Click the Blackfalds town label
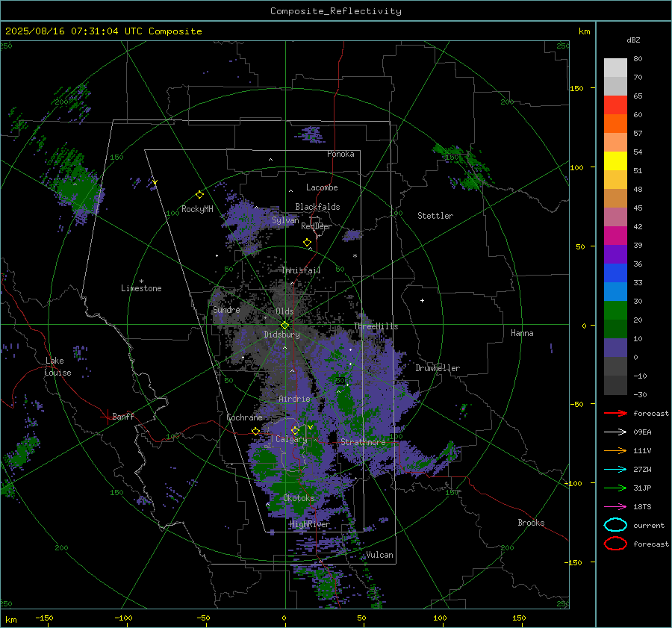 [x=317, y=207]
